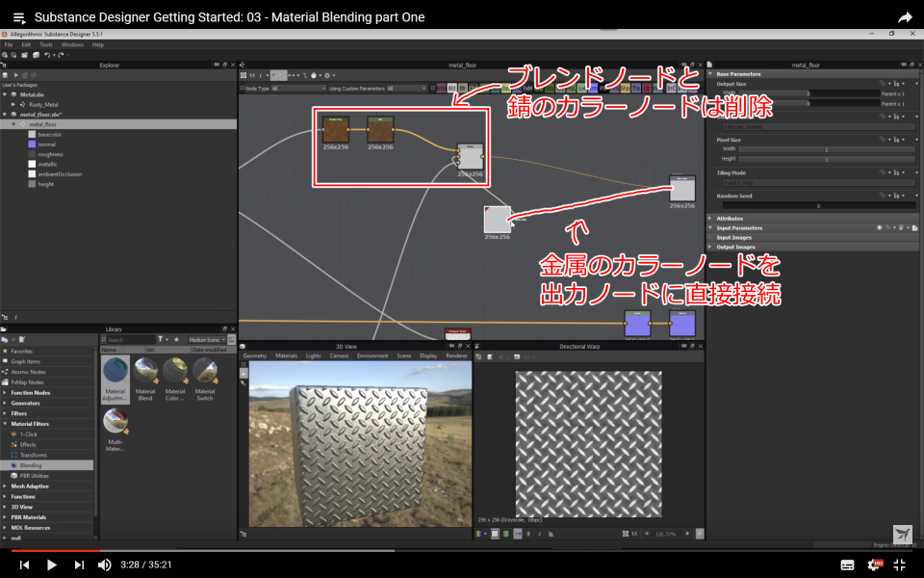Open the Medium Icons dropdown
924x578 pixels.
[x=208, y=340]
